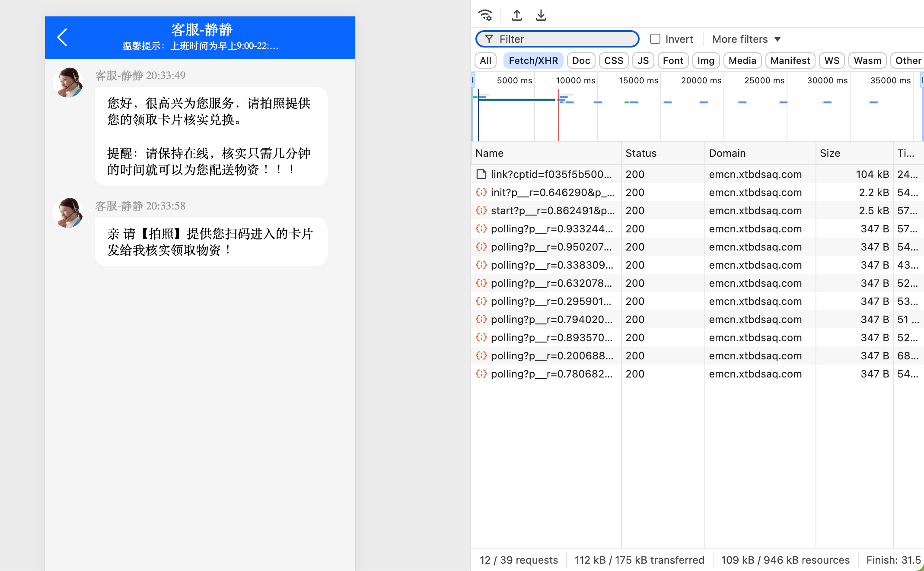Sort by the Domain column header
The height and width of the screenshot is (571, 924).
point(760,153)
